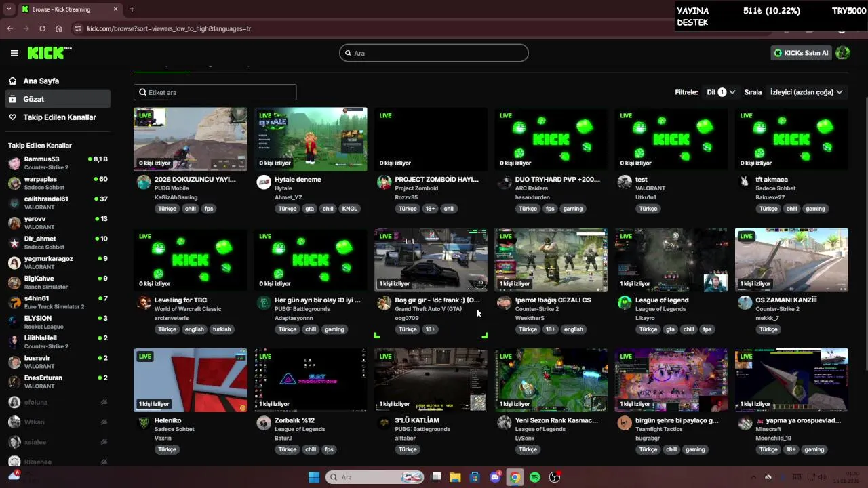This screenshot has width=868, height=488.
Task: Click Rammus53 channel avatar in sidebar
Action: pos(14,163)
